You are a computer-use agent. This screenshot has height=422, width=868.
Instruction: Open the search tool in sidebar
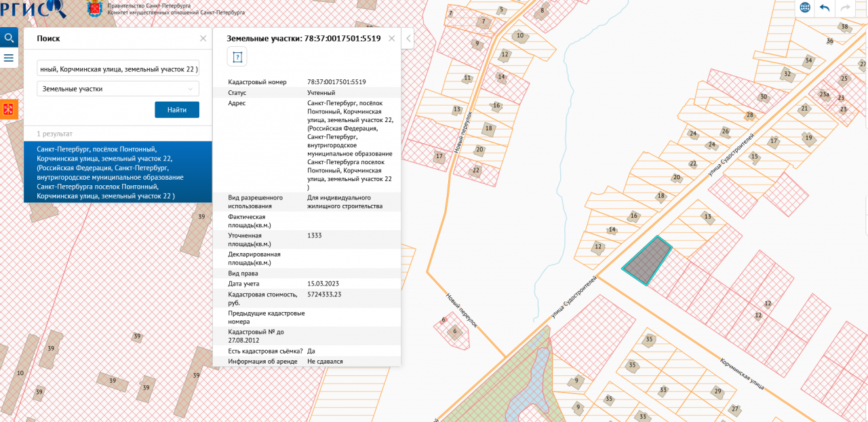9,38
